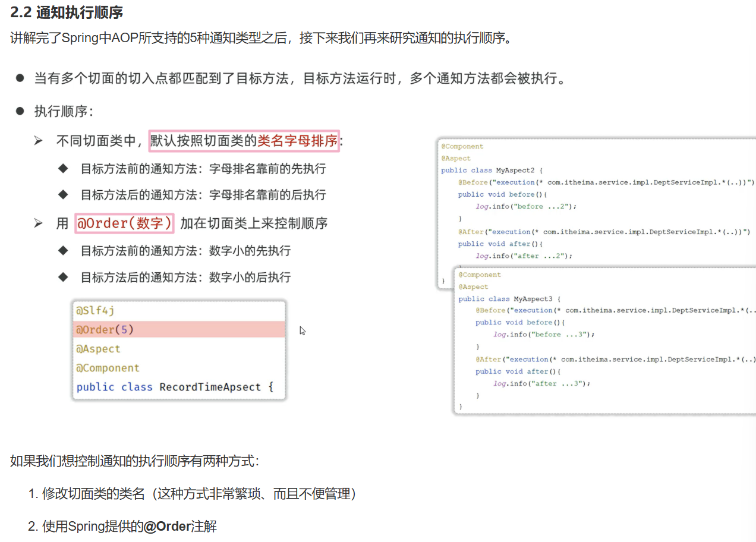Click the bullet line starting "当有多个切面的切入点"
This screenshot has width=756, height=542.
(x=300, y=78)
